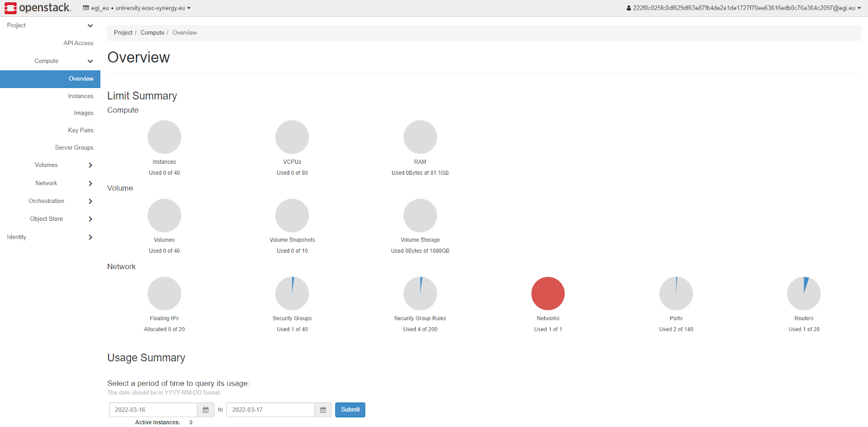Click the Floating IPs pie chart
The image size is (868, 427).
pyautogui.click(x=164, y=294)
